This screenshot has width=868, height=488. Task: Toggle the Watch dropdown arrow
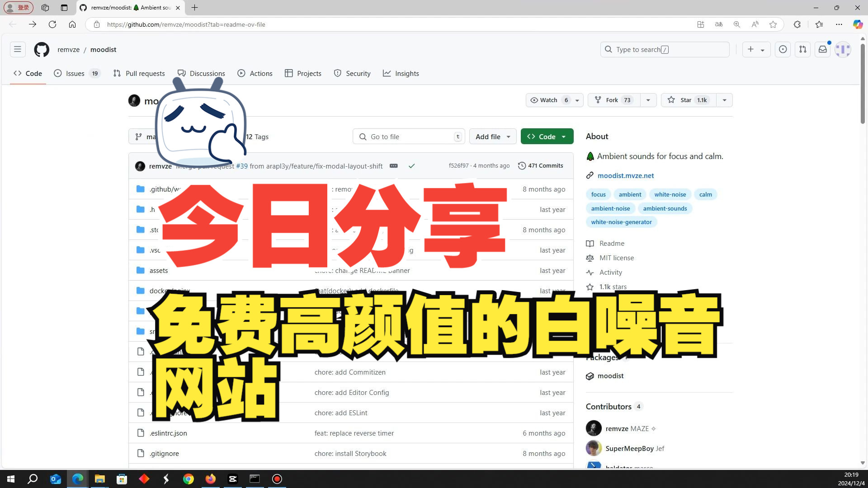pyautogui.click(x=576, y=99)
